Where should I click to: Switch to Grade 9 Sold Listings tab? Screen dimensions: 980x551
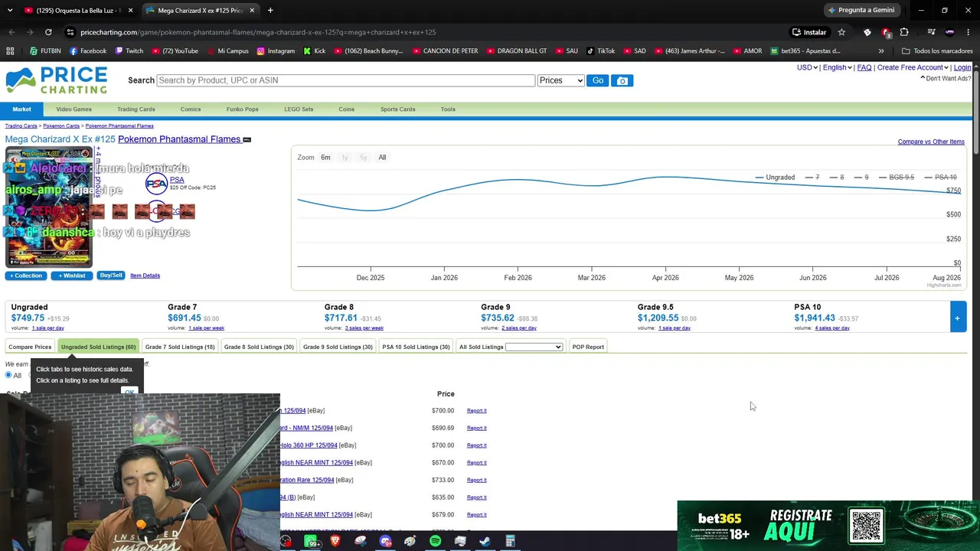pos(338,347)
